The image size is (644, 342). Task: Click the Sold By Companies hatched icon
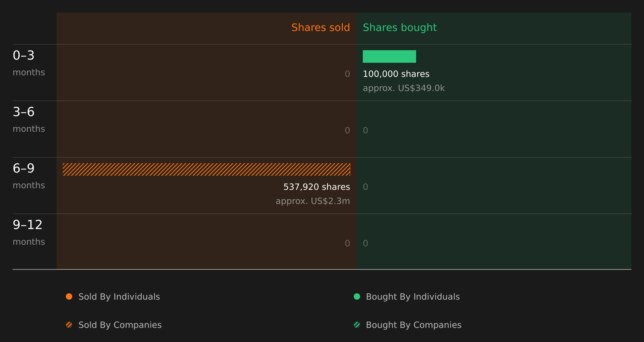pyautogui.click(x=69, y=325)
